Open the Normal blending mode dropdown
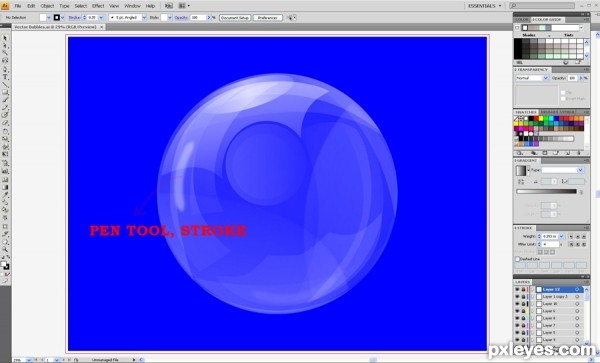The width and height of the screenshot is (600, 363). (532, 78)
